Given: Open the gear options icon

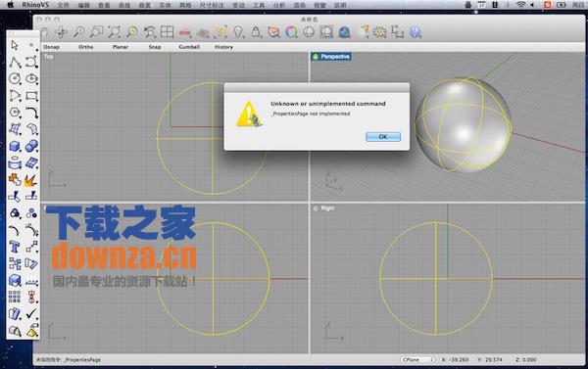Looking at the screenshot, I should tap(379, 32).
